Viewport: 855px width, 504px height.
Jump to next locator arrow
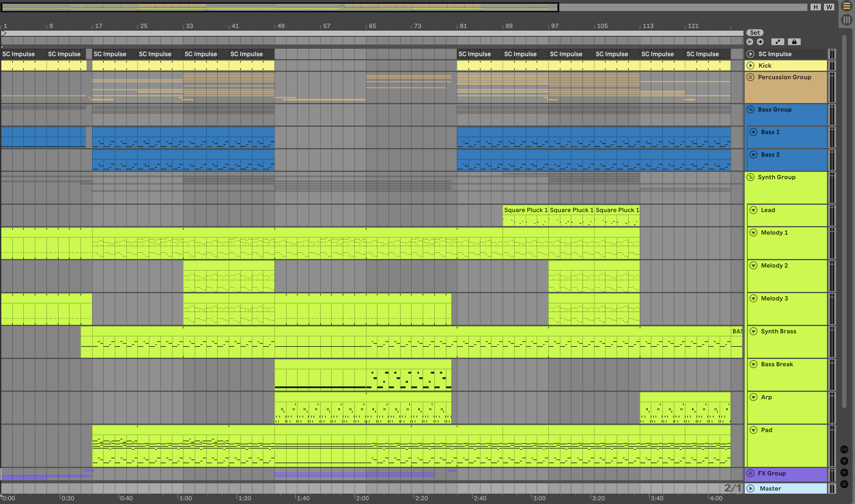point(760,42)
